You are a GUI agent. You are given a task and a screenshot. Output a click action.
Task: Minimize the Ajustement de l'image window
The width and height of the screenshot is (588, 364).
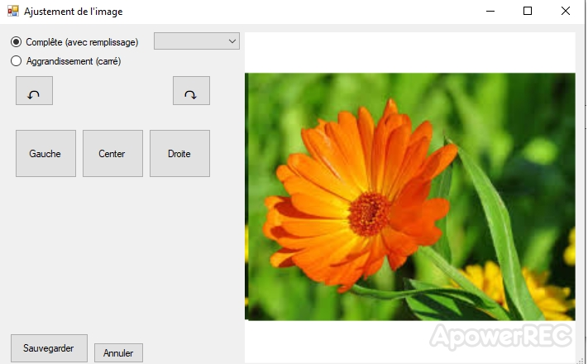coord(490,12)
